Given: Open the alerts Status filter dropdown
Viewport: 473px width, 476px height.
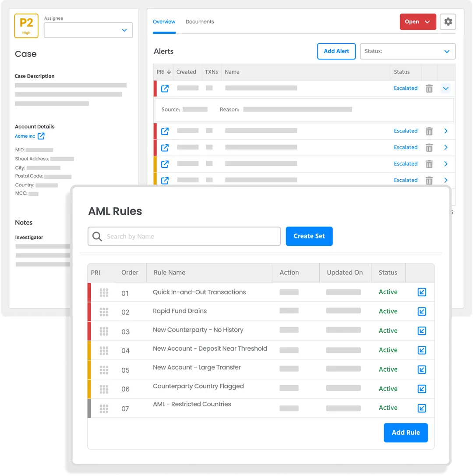Looking at the screenshot, I should [x=407, y=51].
